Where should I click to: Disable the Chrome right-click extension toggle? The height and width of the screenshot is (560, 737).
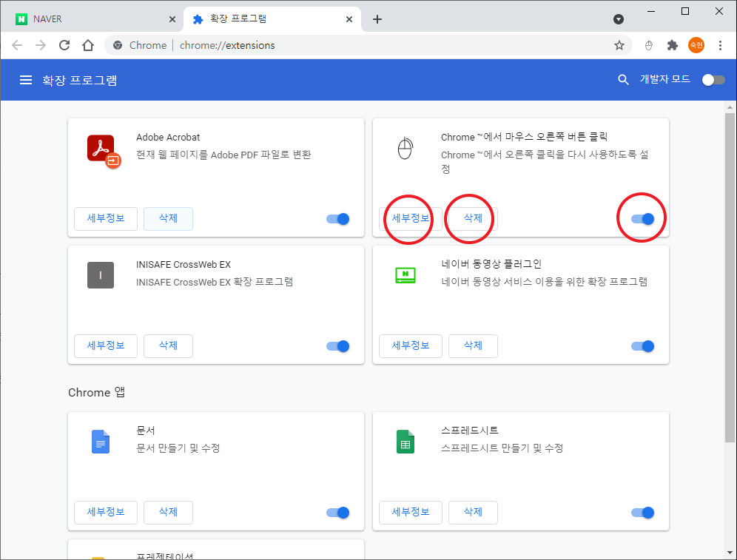[642, 219]
